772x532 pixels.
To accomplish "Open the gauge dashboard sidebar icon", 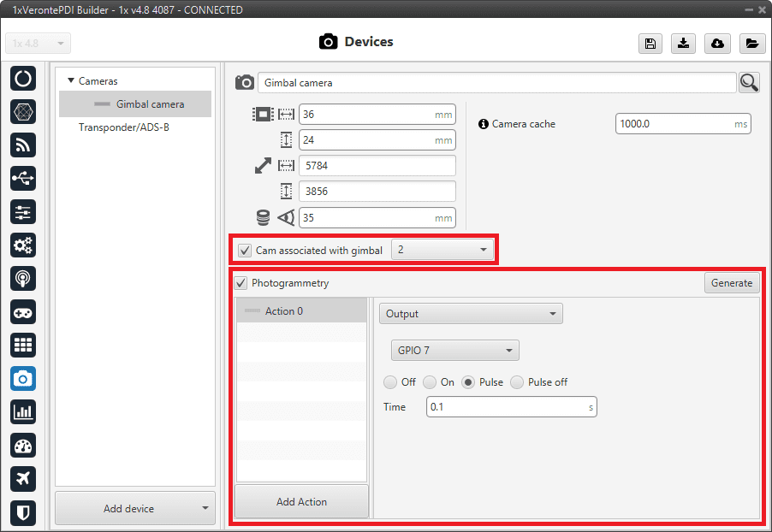I will pos(23,446).
